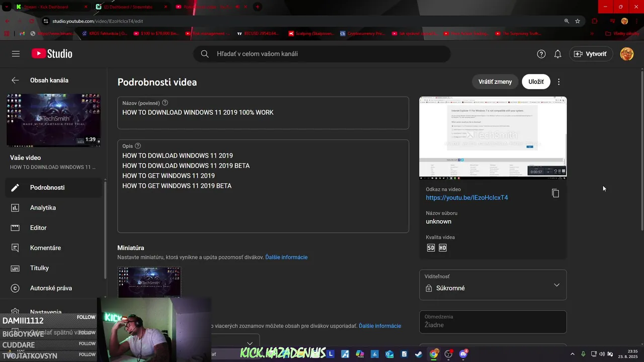This screenshot has height=362, width=644.
Task: Bookmark this page with the star icon
Action: [x=578, y=21]
